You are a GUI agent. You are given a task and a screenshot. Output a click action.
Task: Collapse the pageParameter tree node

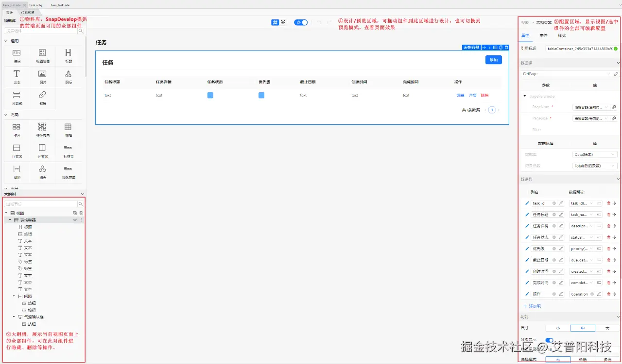[x=525, y=96]
